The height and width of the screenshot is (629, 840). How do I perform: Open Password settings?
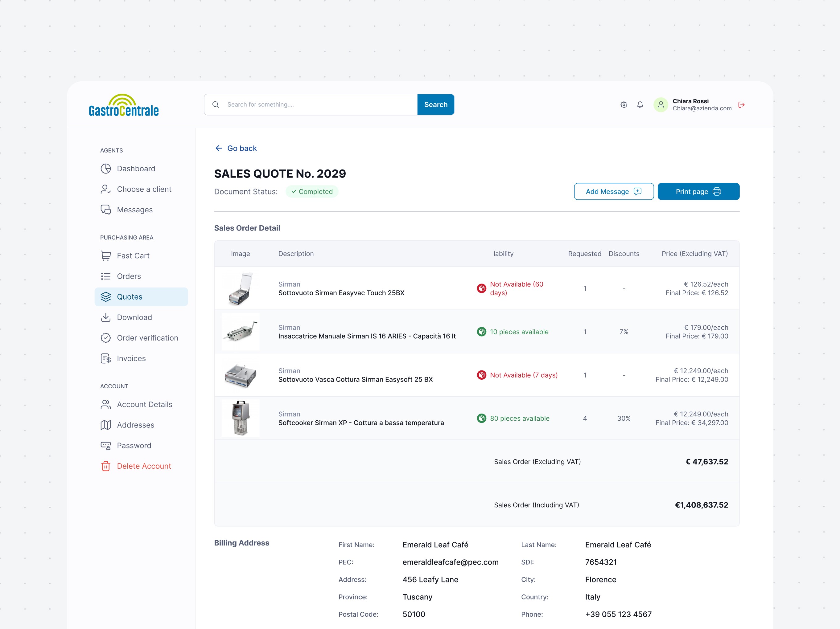[141, 446]
